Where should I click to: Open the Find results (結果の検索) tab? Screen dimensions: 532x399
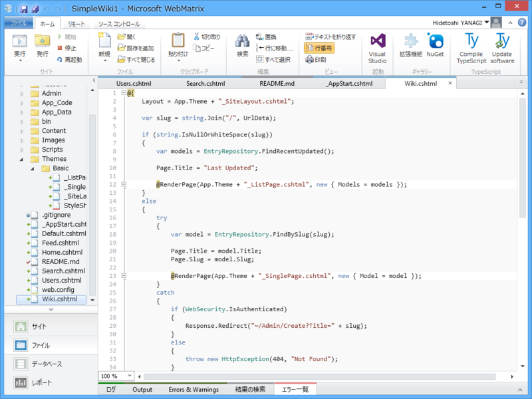(251, 390)
